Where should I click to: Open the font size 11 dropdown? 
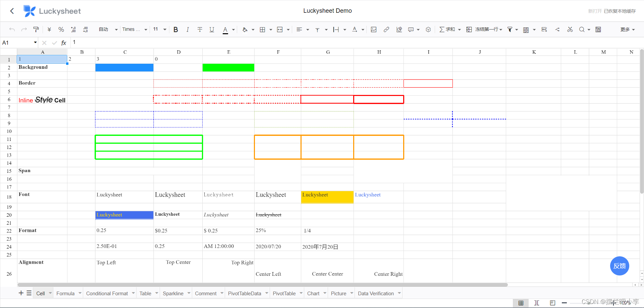point(160,29)
